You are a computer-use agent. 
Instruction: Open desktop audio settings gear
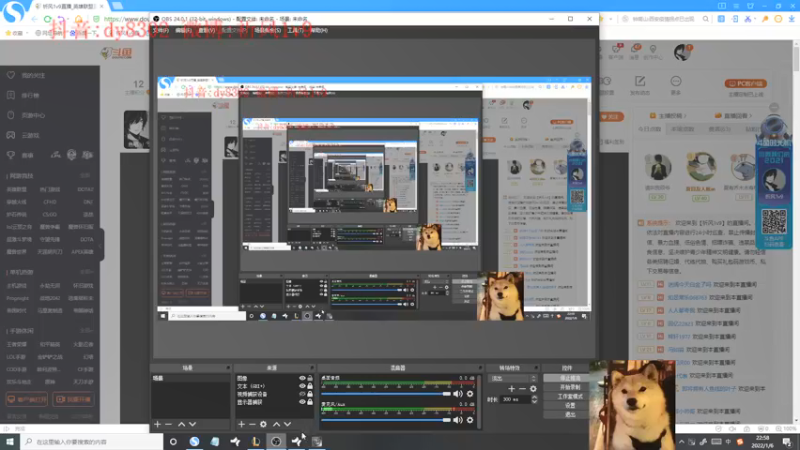pos(470,394)
